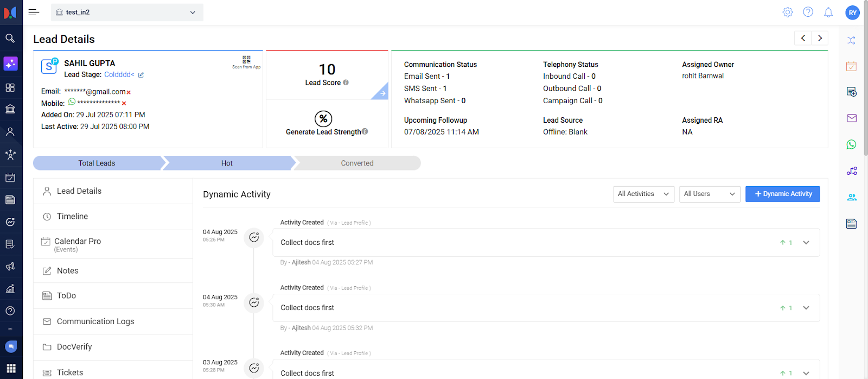Open the email envelope icon in right sidebar
Screen dimensions: 868x379
click(851, 118)
